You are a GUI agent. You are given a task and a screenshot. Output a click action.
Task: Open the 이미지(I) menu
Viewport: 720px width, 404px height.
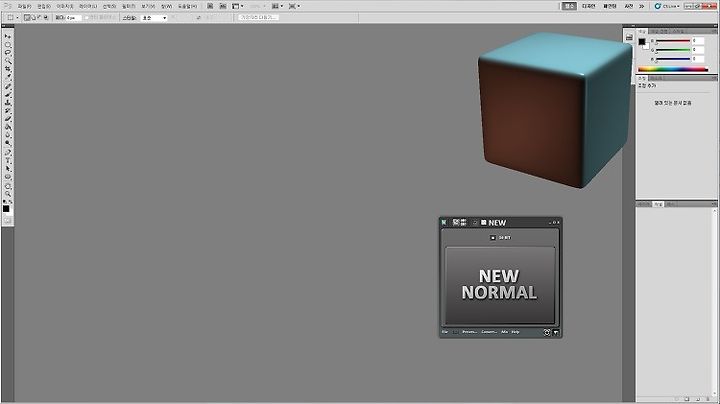pos(65,6)
